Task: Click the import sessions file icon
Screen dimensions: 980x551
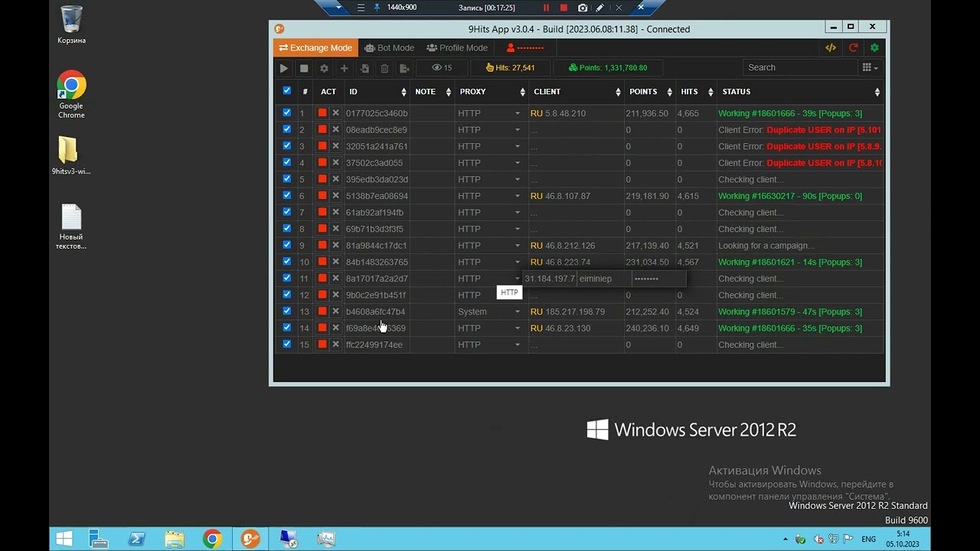Action: click(364, 68)
